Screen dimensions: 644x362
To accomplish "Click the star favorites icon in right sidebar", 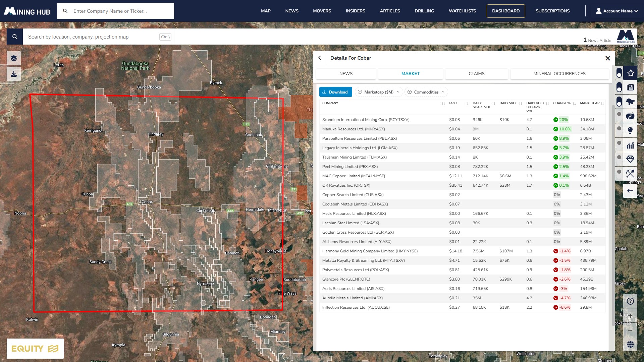I will (x=631, y=73).
